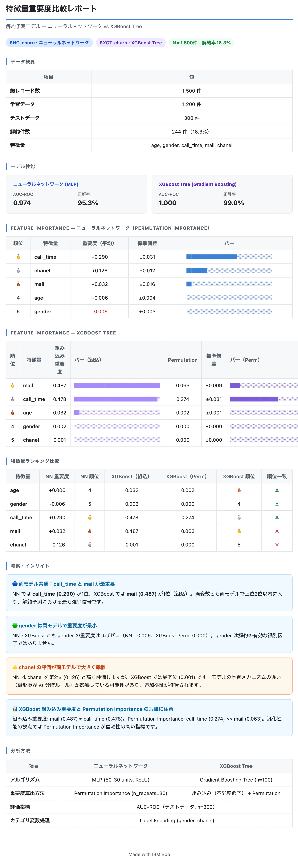Select the N=1,500件 解約率16.3% badge
The width and height of the screenshot is (298, 868).
(x=202, y=43)
